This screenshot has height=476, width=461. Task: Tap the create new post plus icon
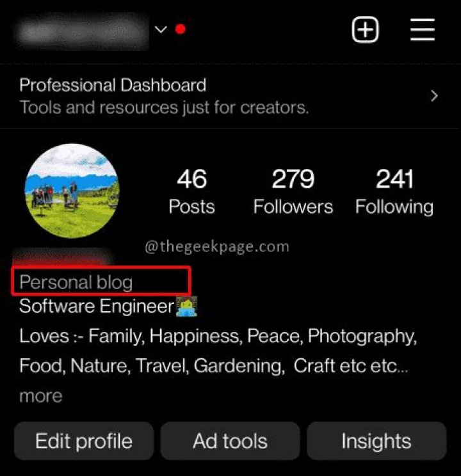click(365, 29)
